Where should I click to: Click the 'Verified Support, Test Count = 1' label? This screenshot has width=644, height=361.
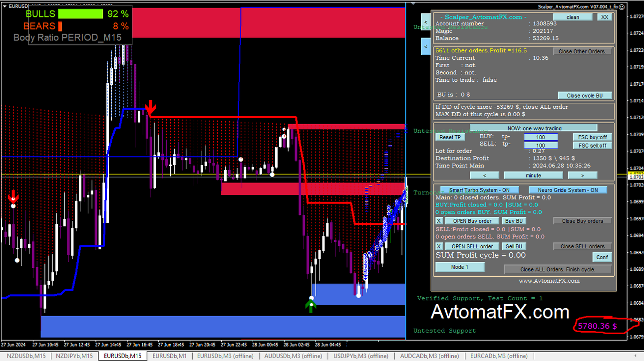480,298
